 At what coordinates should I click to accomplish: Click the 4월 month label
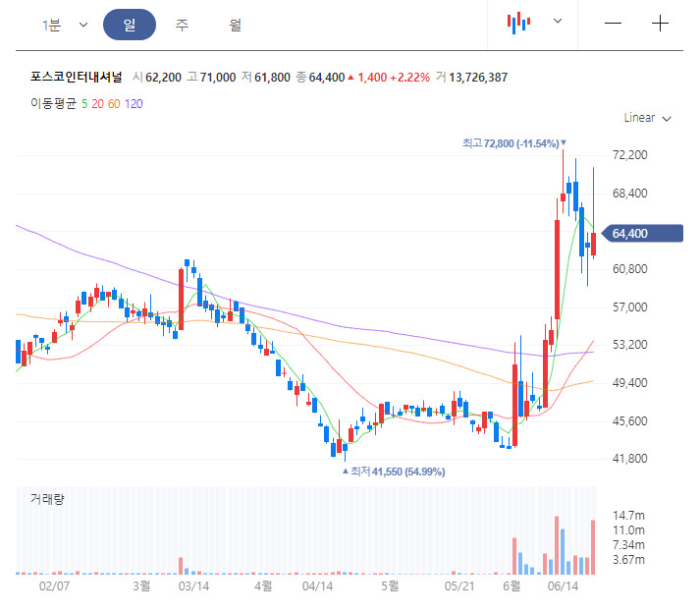(263, 585)
